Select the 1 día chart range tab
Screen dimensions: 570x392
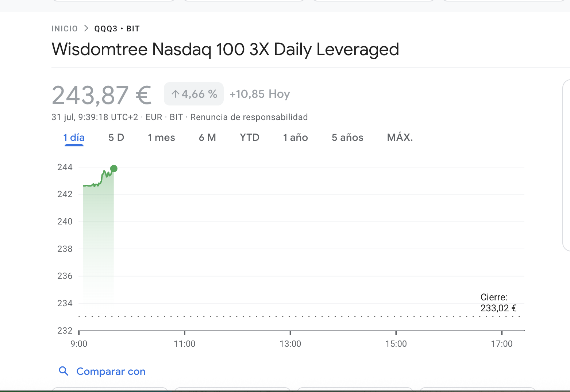pos(74,138)
